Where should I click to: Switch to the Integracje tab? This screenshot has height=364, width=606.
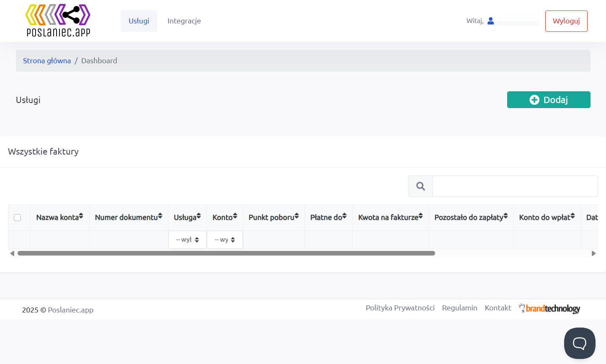click(184, 21)
